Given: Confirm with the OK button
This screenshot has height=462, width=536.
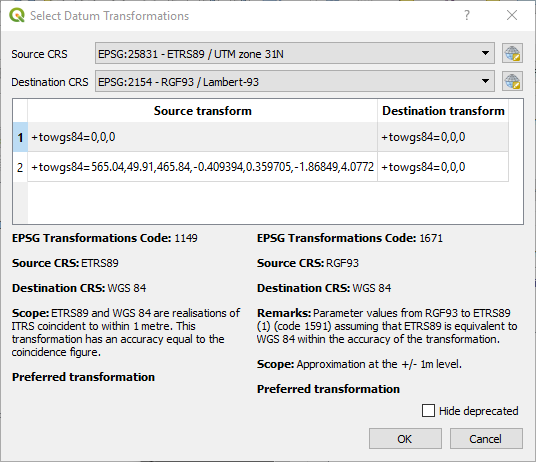Looking at the screenshot, I should 405,439.
